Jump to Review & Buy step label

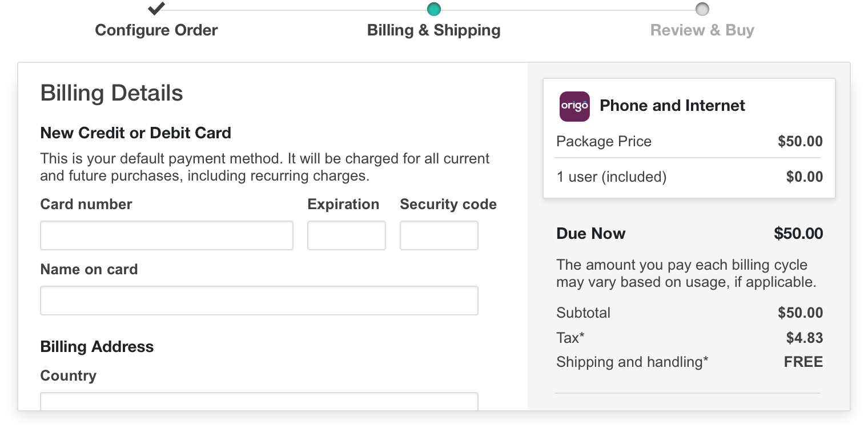[702, 30]
